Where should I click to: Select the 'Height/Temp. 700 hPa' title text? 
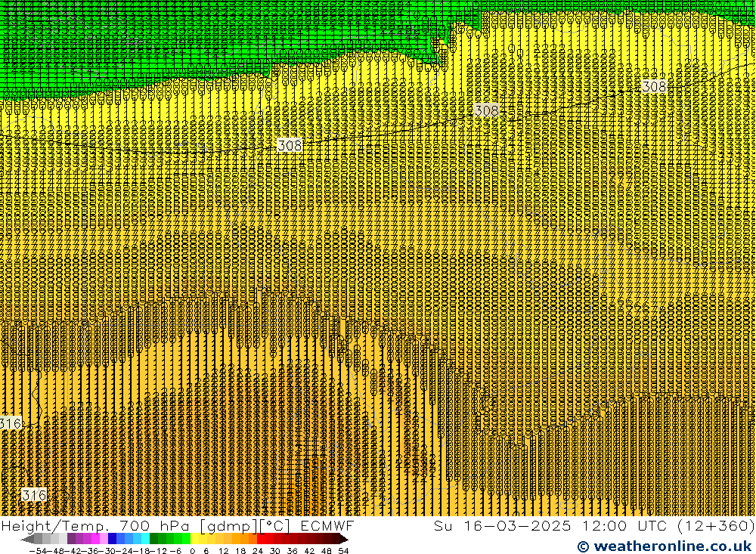(x=95, y=525)
